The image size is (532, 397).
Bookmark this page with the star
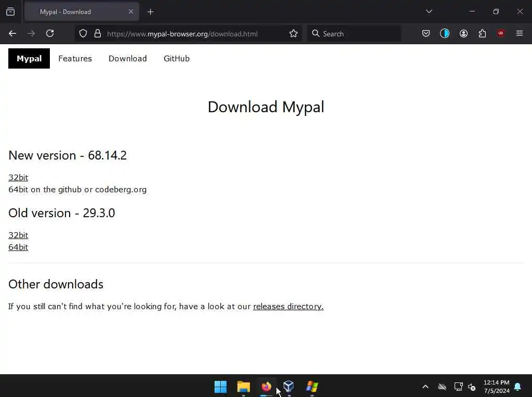[x=294, y=33]
